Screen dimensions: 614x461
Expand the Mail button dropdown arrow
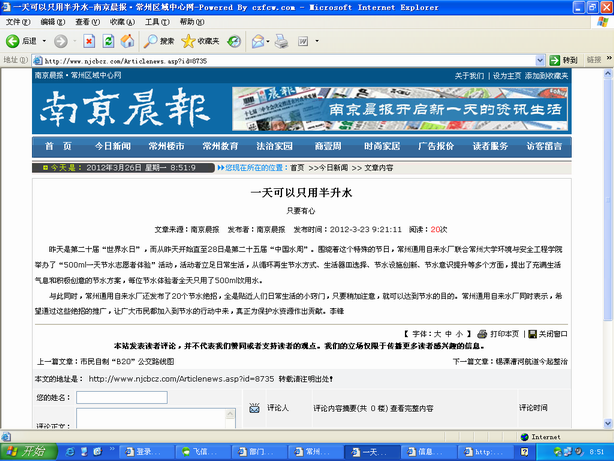pyautogui.click(x=271, y=41)
